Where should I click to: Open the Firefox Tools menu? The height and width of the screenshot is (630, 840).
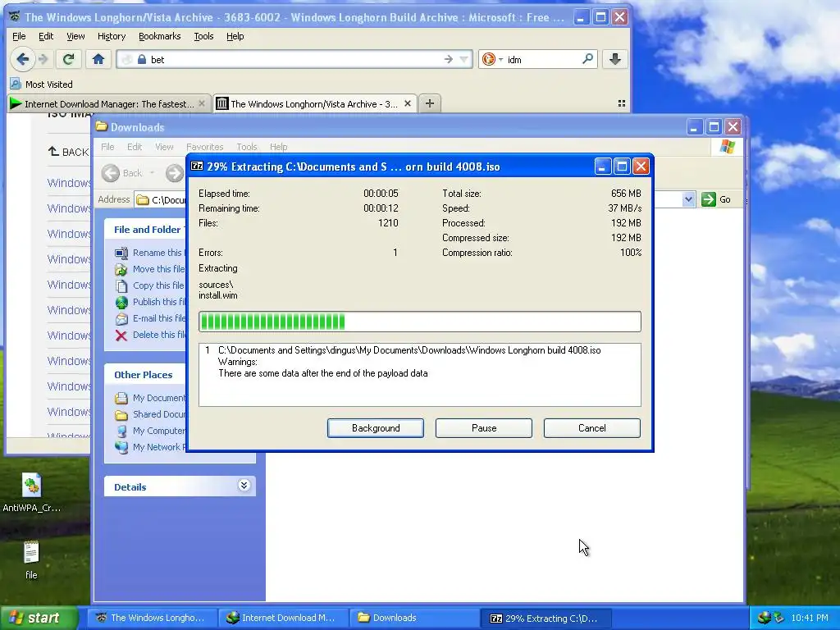[x=203, y=36]
